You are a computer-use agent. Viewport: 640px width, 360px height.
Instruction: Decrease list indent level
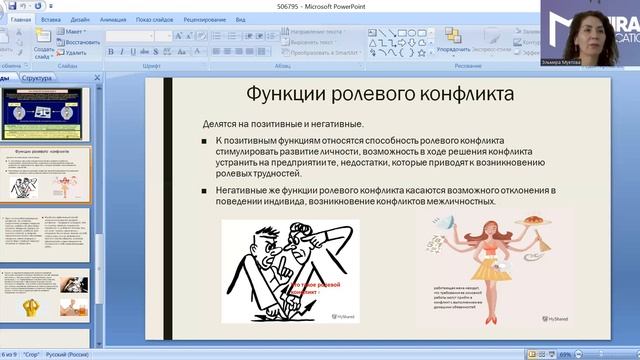(x=249, y=36)
